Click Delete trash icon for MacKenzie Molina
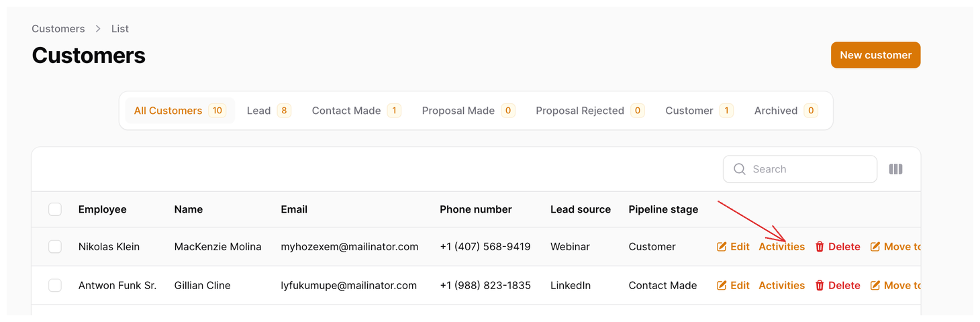Screen dimensions: 980x322 pyautogui.click(x=820, y=247)
